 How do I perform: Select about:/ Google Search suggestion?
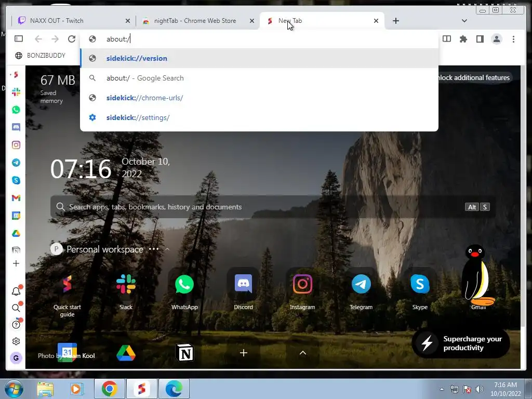click(259, 78)
